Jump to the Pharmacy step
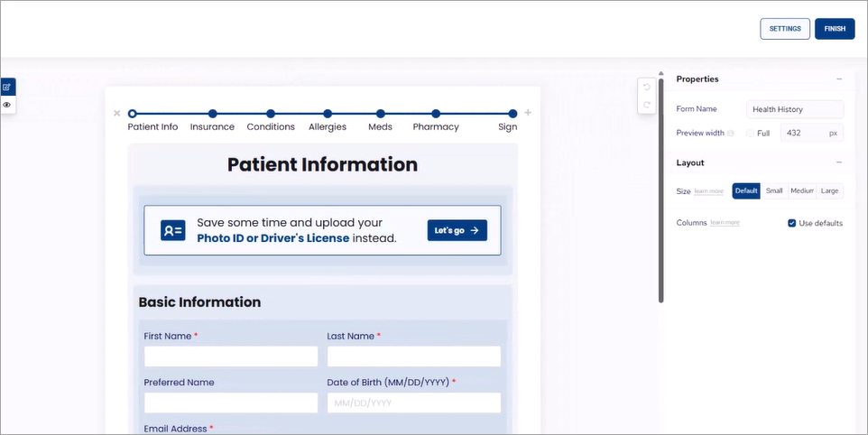The height and width of the screenshot is (435, 868). tap(436, 114)
